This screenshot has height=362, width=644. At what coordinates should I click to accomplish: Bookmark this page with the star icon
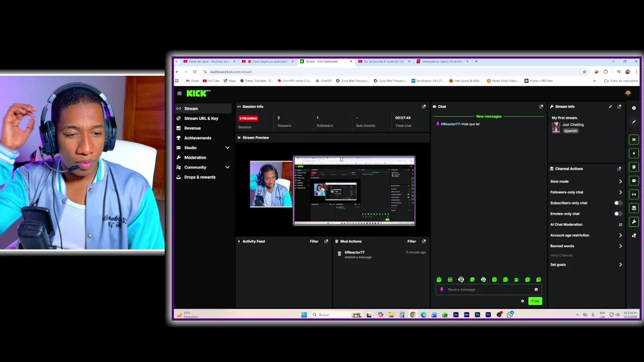click(584, 72)
